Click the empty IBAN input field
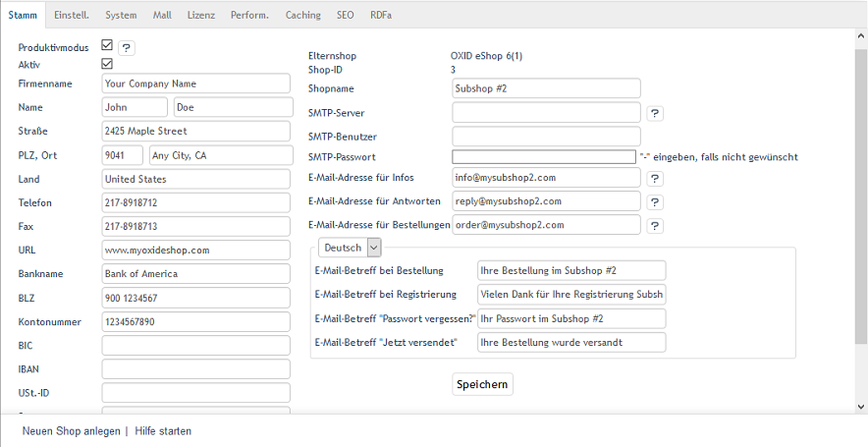This screenshot has width=868, height=447. (x=195, y=369)
